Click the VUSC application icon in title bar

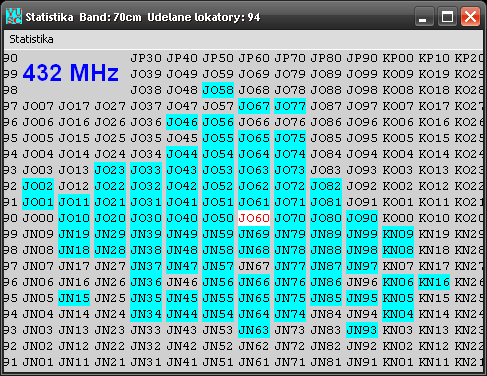coord(14,17)
